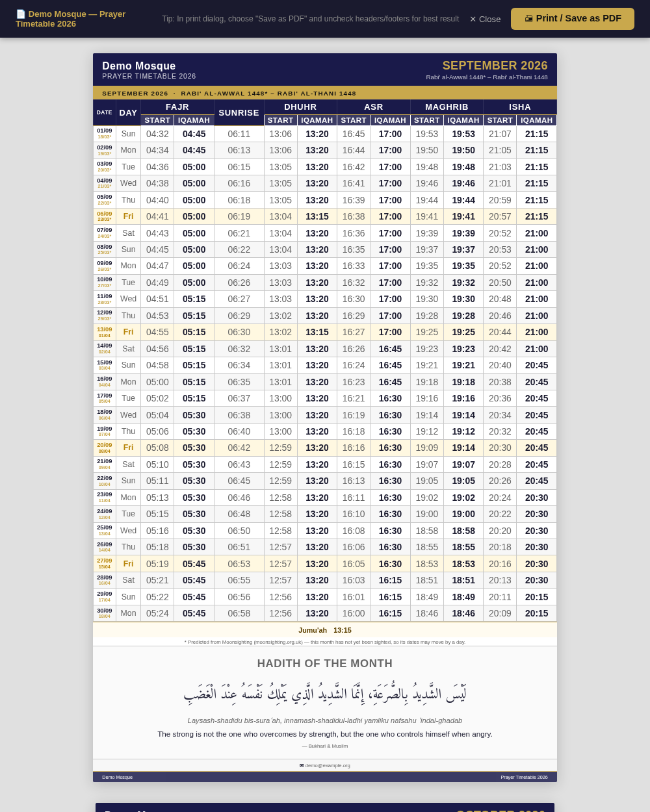Click the Arabic hadith text
Image resolution: width=650 pixels, height=812 pixels.
[325, 693]
